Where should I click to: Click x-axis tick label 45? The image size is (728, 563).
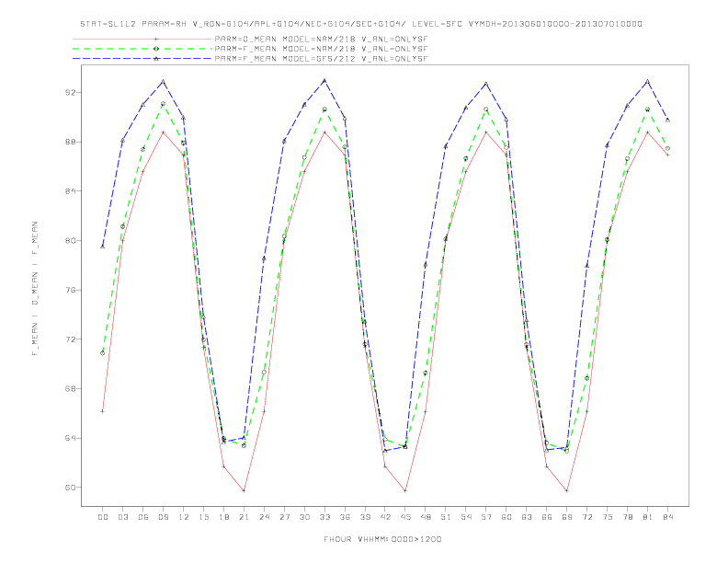(x=405, y=517)
